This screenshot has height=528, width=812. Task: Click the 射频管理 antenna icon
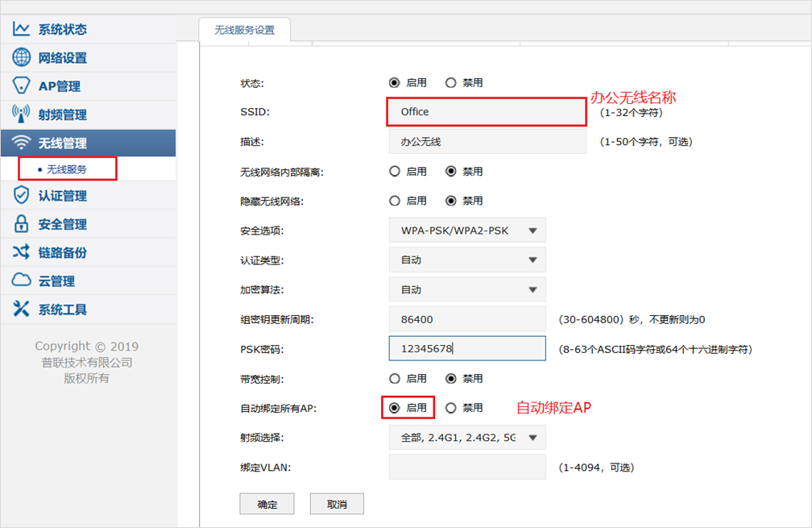coord(21,114)
